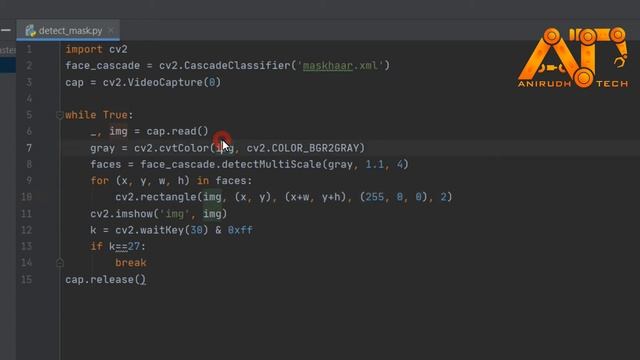Click the '0xff' hex literal

point(240,230)
